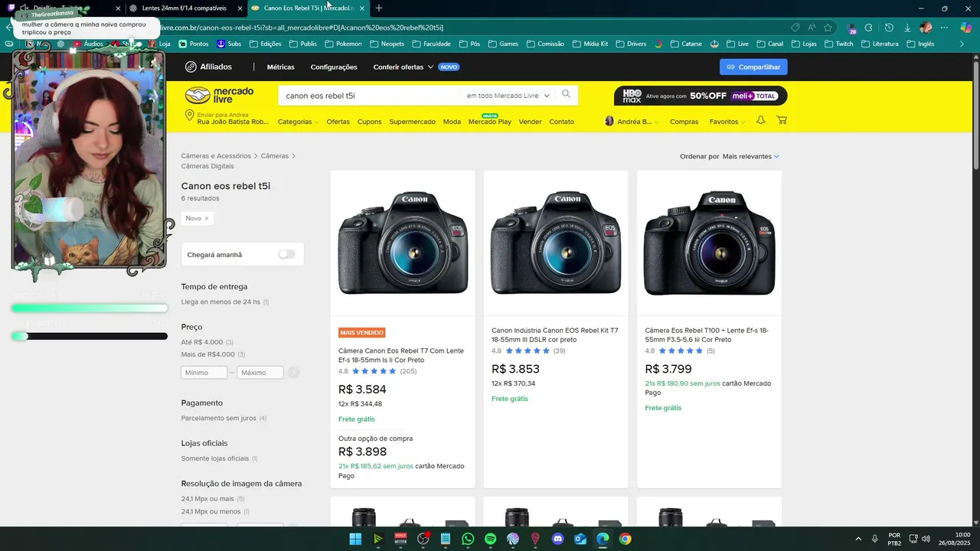The image size is (980, 551).
Task: Open notifications bell icon
Action: tap(760, 121)
